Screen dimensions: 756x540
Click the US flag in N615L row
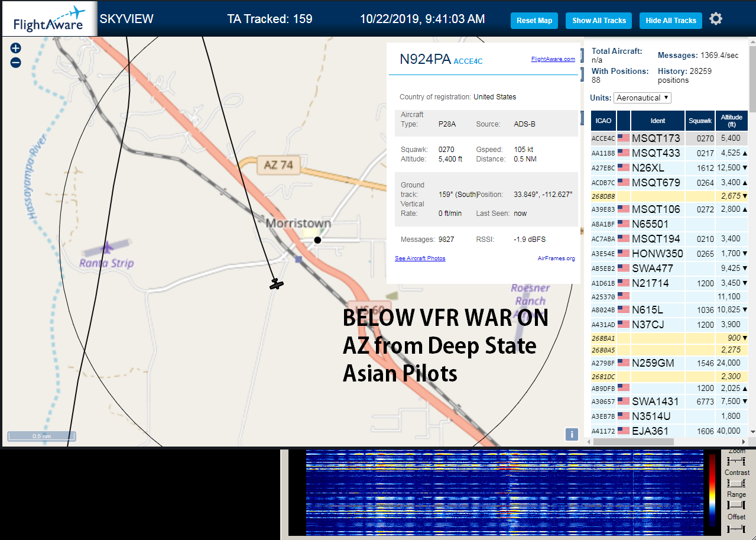(624, 309)
